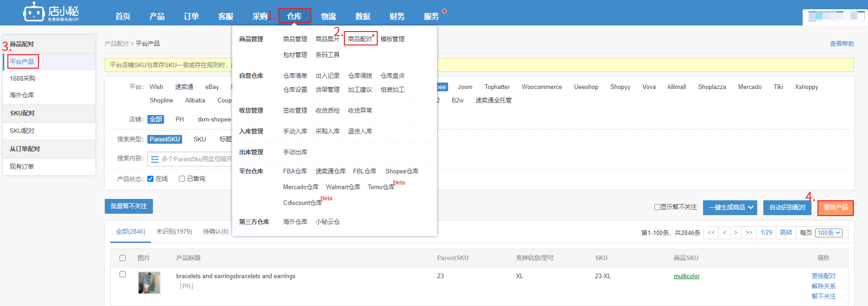Image resolution: width=868 pixels, height=306 pixels.
Task: Open 仓库清单 from the menu
Action: click(295, 76)
